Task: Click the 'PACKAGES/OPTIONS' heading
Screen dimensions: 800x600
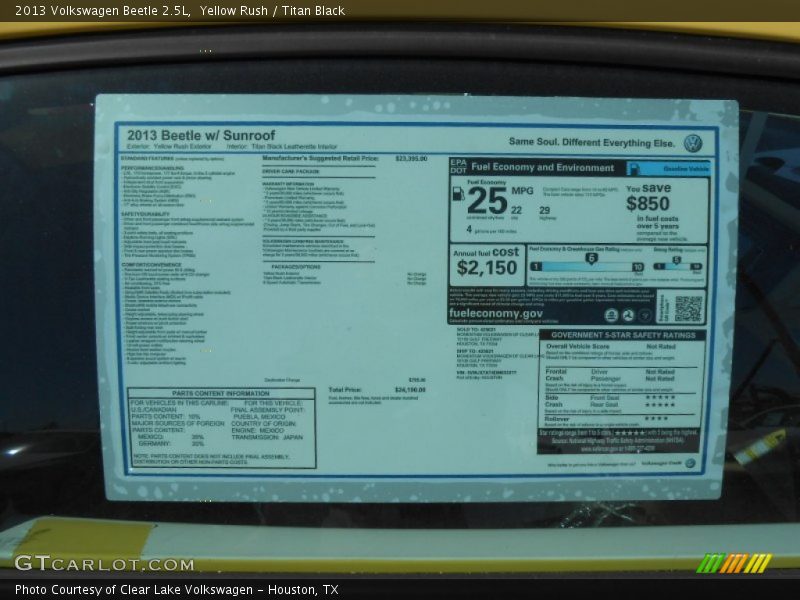Action: [x=296, y=267]
